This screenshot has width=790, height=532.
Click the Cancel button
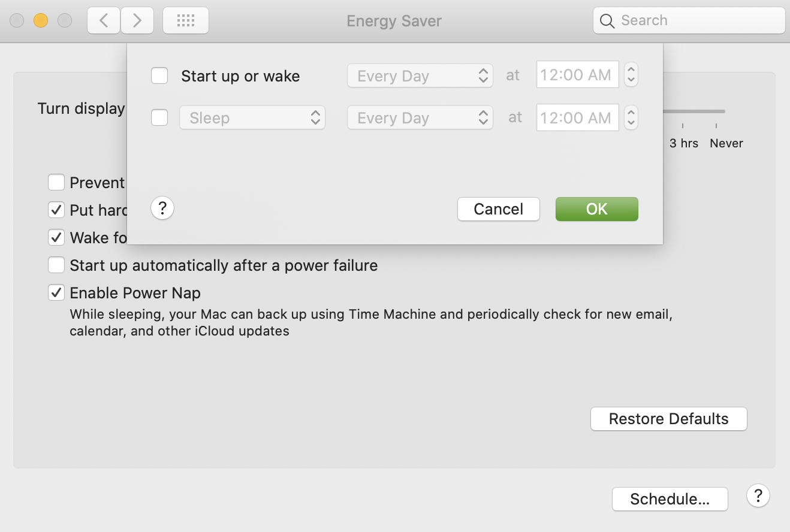499,209
